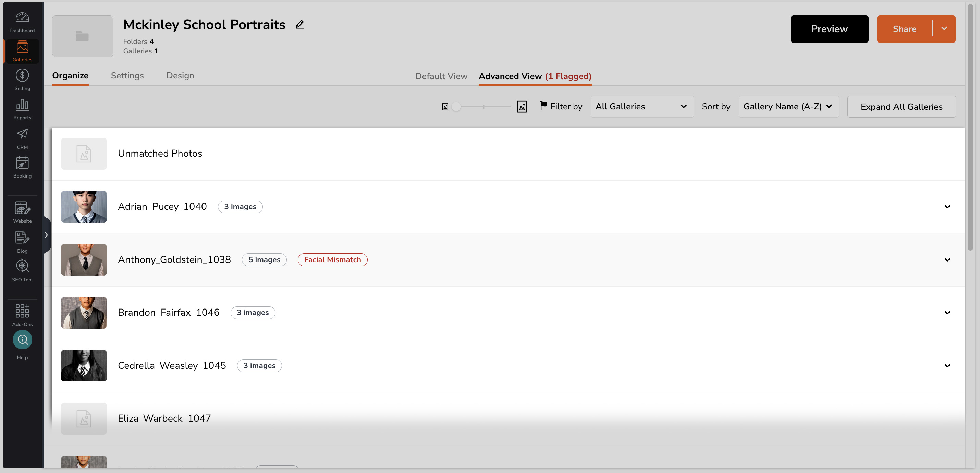Switch to the Organize tab
This screenshot has height=473, width=980.
(x=70, y=76)
